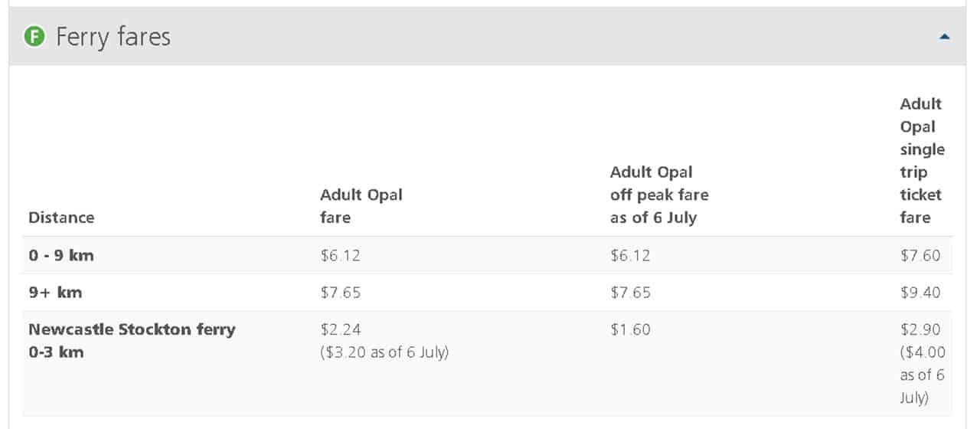The height and width of the screenshot is (429, 980).
Task: Click the Adult Opal fare column header
Action: pos(361,206)
